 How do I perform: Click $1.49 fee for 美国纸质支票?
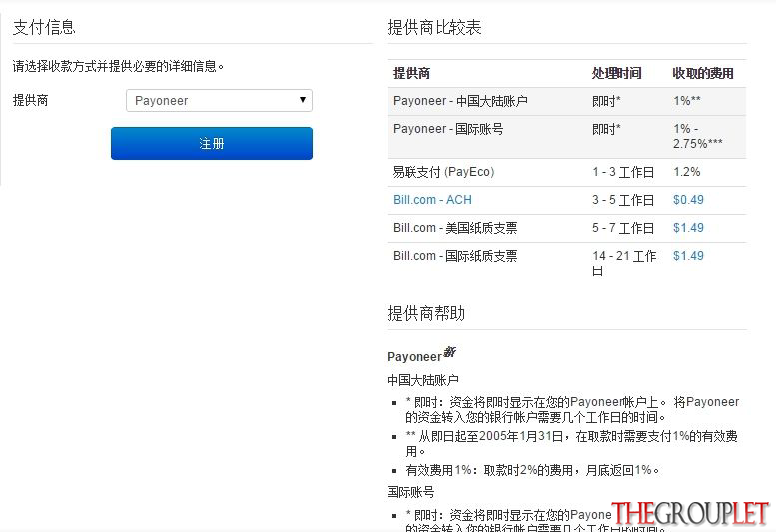688,228
